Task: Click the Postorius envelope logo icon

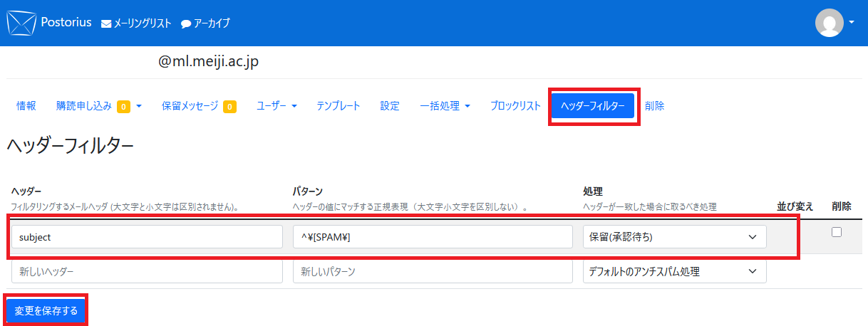Action: click(x=21, y=23)
